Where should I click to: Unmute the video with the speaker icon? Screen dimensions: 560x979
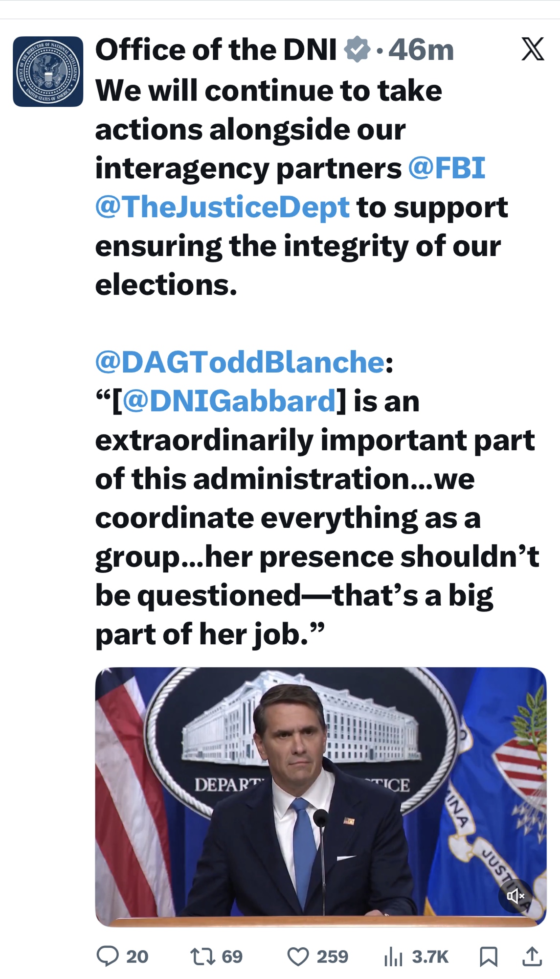[x=515, y=896]
